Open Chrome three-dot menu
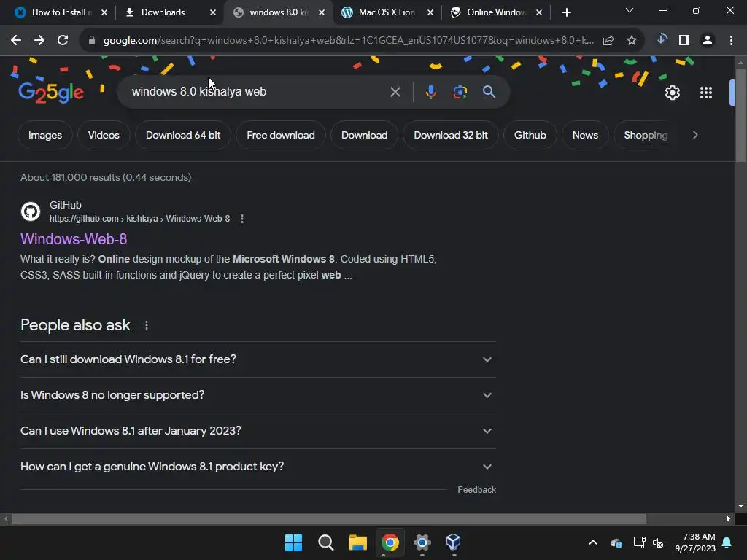This screenshot has height=560, width=747. pyautogui.click(x=731, y=41)
